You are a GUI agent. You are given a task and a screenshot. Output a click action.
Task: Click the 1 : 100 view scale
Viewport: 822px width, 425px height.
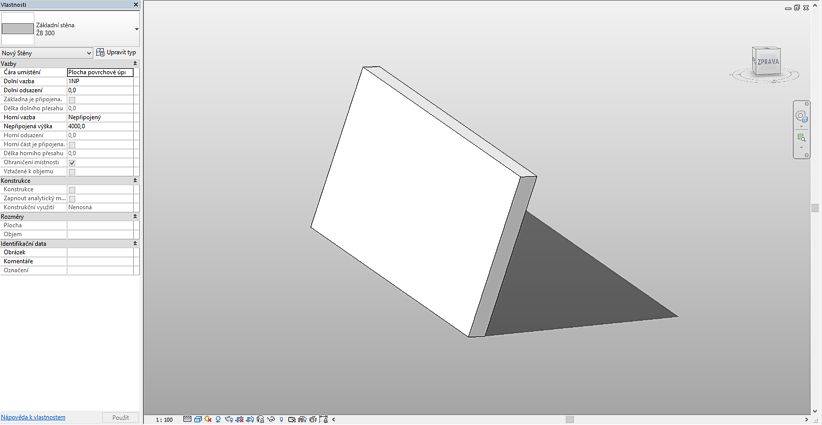[164, 420]
